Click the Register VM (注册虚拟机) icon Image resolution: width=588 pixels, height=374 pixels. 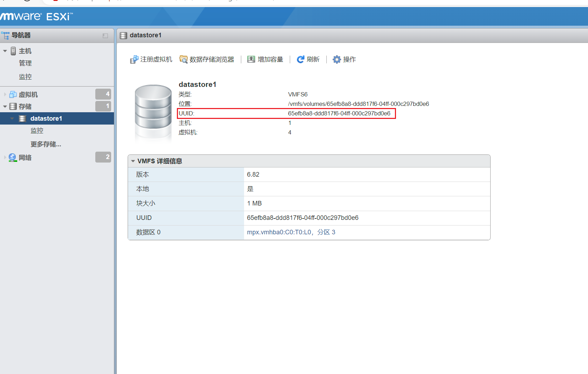(134, 59)
